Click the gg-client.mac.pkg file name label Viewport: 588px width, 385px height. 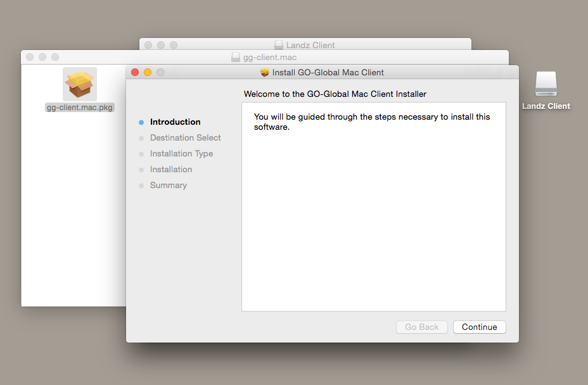tap(79, 108)
